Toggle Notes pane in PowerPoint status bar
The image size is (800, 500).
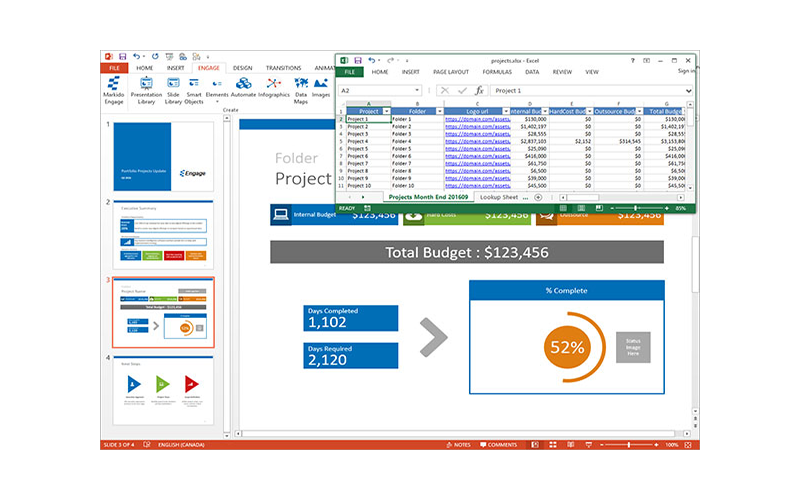click(x=458, y=445)
